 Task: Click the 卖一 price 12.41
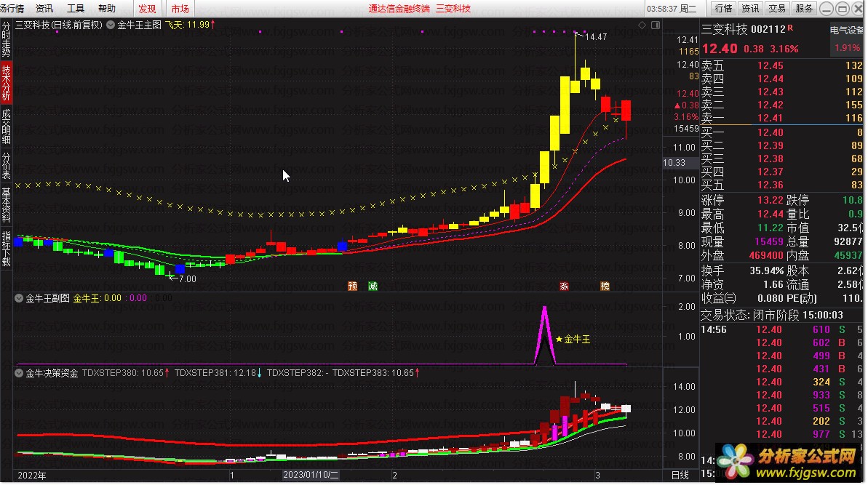770,118
